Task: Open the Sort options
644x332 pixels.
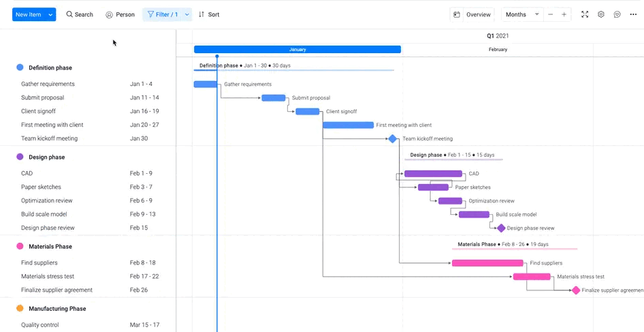Action: pyautogui.click(x=209, y=14)
